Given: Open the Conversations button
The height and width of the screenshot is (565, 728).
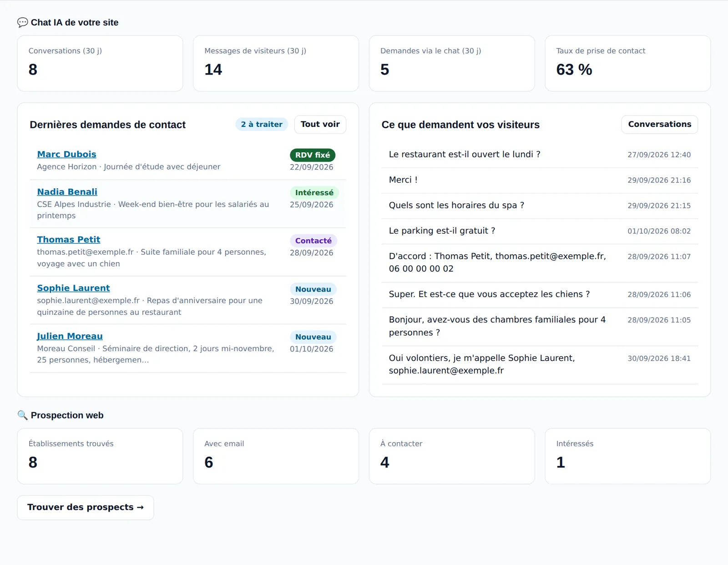Looking at the screenshot, I should [659, 124].
